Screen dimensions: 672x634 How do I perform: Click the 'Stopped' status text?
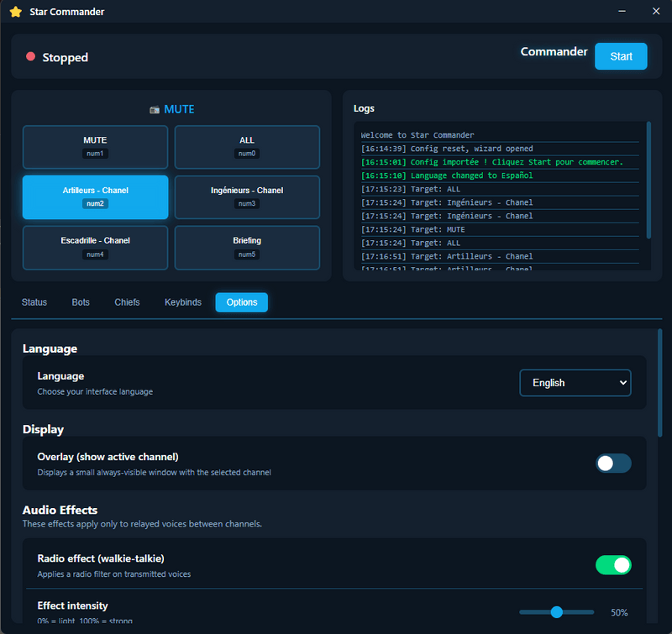coord(66,57)
